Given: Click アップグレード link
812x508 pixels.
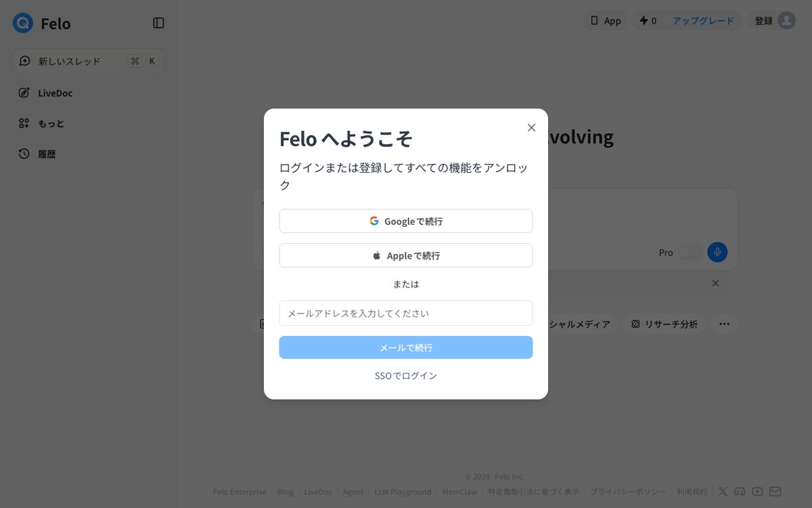Looking at the screenshot, I should tap(703, 20).
